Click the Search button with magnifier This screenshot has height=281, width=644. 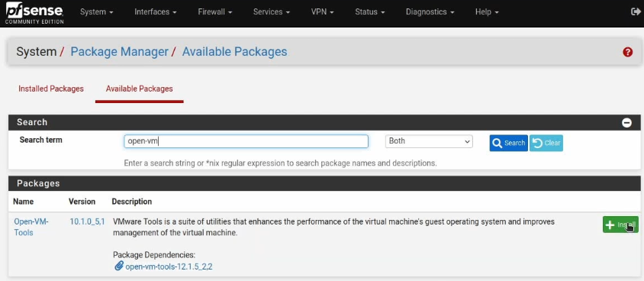click(x=508, y=143)
